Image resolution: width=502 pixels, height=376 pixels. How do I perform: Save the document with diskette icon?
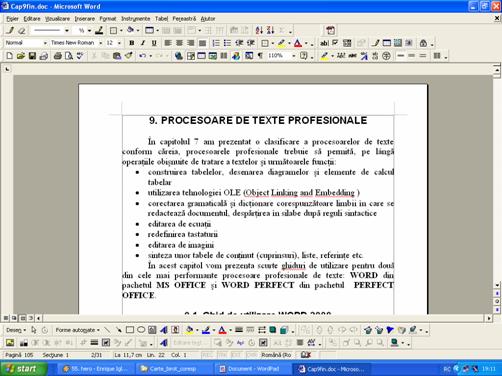pyautogui.click(x=32, y=56)
